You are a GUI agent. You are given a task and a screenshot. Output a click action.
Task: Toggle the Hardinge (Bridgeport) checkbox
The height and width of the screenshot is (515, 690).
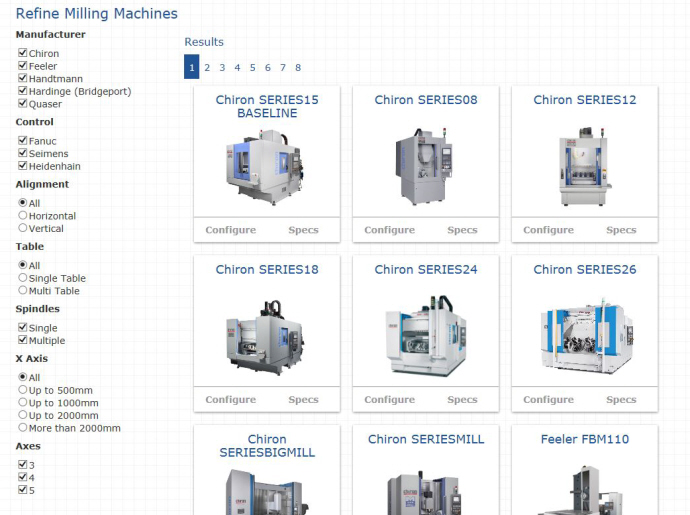[22, 91]
